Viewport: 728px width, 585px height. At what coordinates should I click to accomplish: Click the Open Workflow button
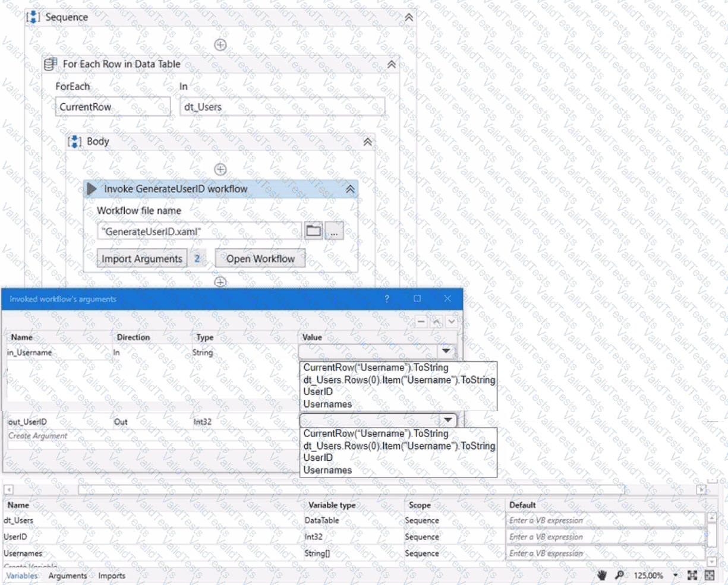(260, 259)
